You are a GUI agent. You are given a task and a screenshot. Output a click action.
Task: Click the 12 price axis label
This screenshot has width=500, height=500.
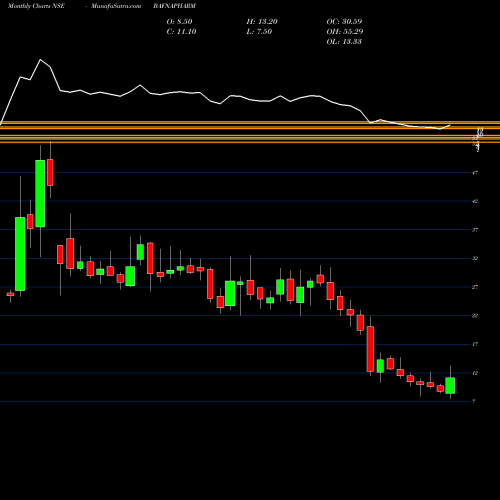pos(475,373)
